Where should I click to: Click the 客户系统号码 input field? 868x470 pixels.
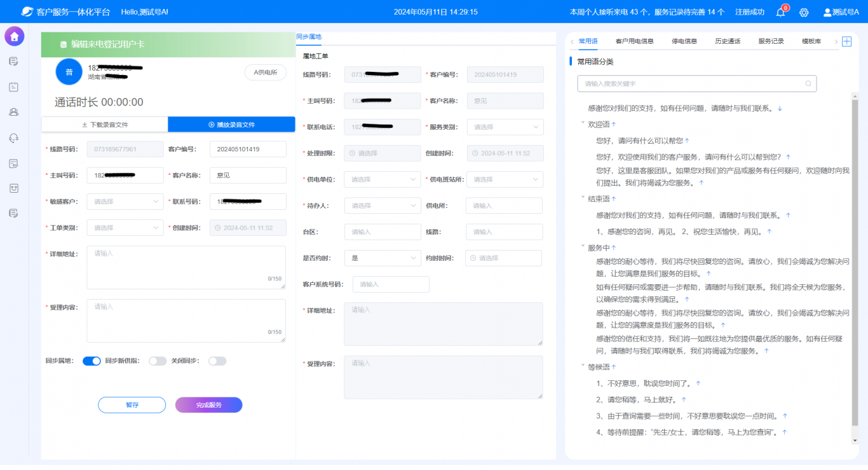click(x=391, y=284)
